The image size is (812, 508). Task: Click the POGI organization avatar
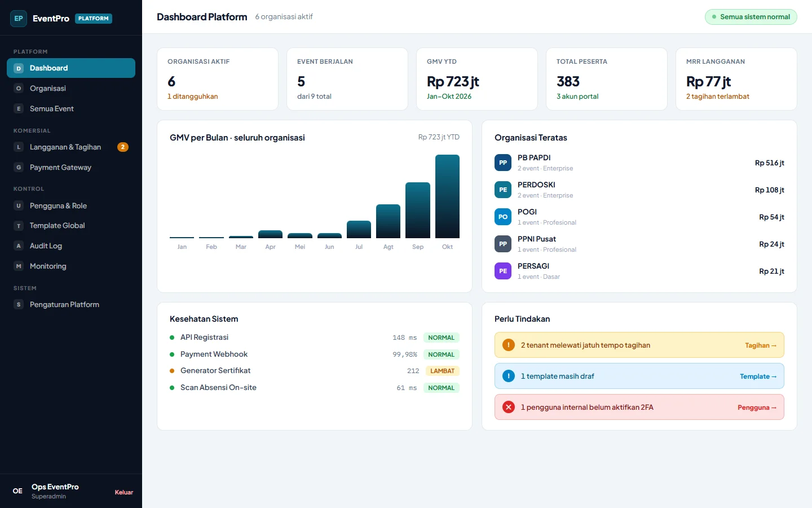coord(503,217)
